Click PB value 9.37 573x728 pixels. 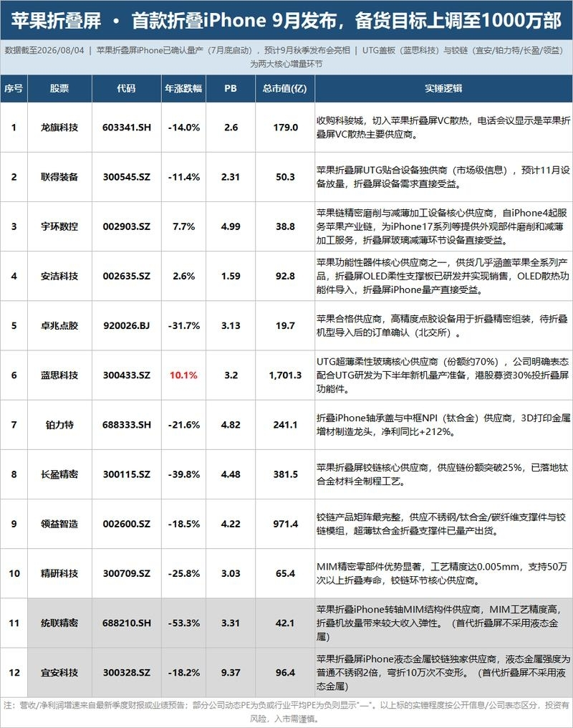click(231, 673)
